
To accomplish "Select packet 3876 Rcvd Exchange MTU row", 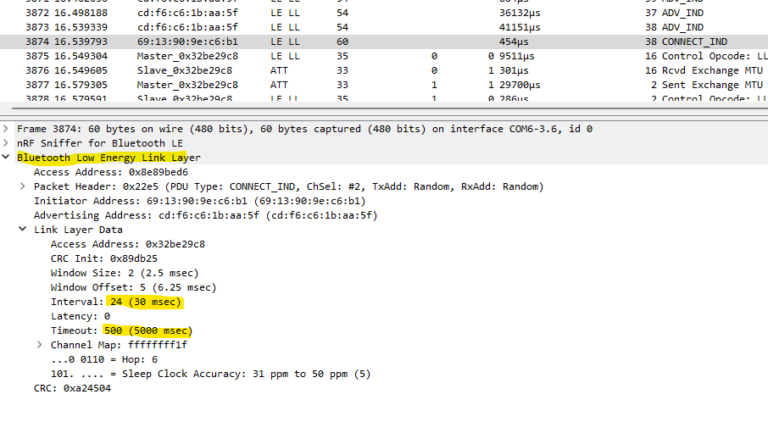I will click(300, 70).
